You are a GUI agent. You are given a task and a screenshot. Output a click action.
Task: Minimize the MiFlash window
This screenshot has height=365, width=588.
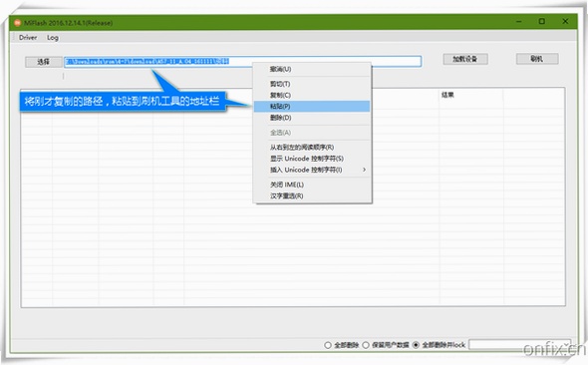click(519, 22)
